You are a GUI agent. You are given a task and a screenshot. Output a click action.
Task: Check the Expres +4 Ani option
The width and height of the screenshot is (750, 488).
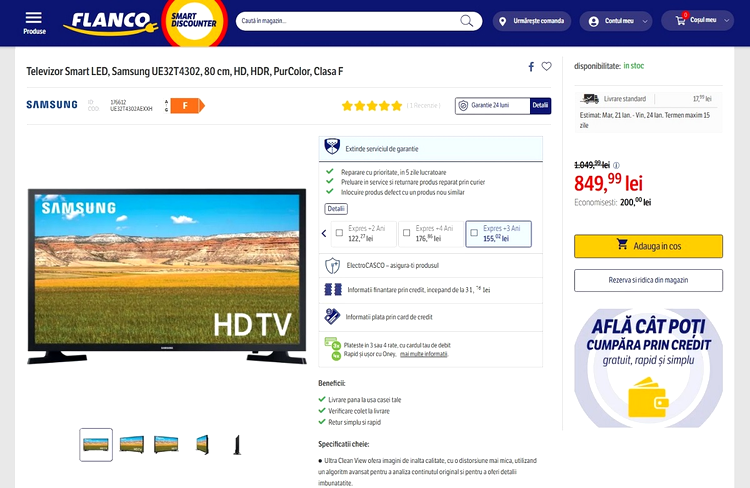[x=407, y=233]
